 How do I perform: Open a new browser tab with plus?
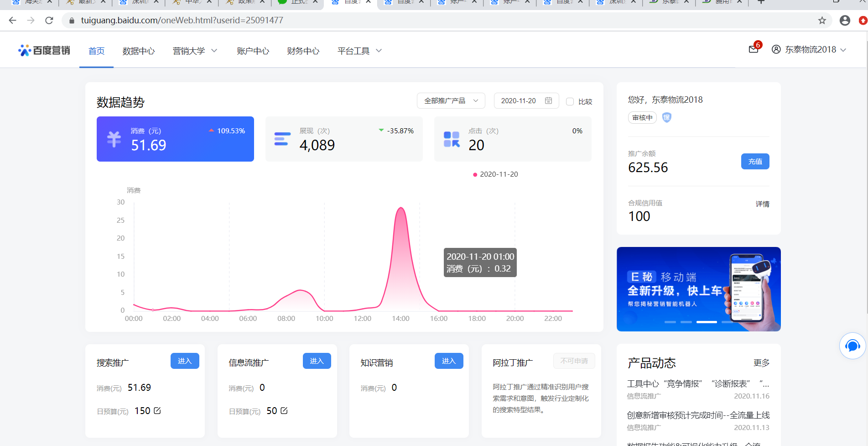tap(761, 2)
